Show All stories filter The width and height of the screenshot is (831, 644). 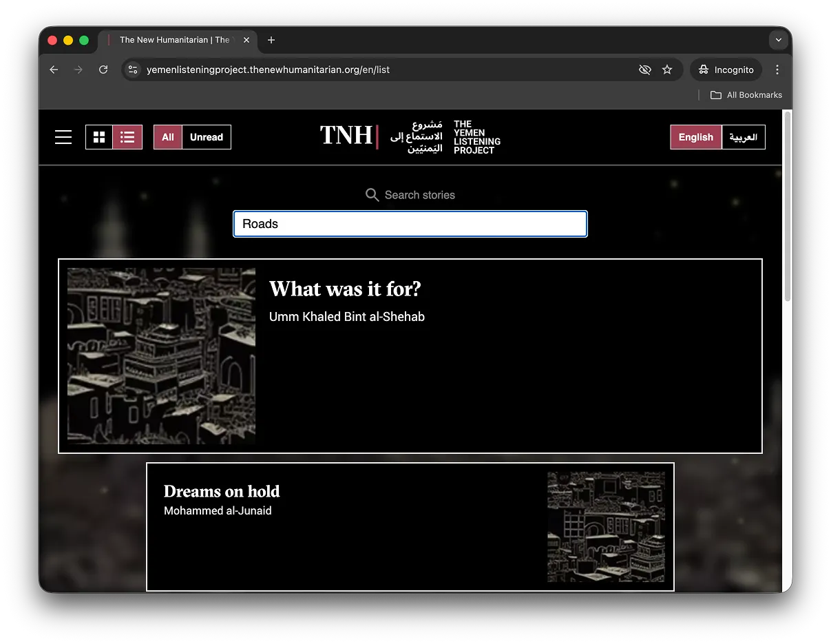tap(168, 137)
